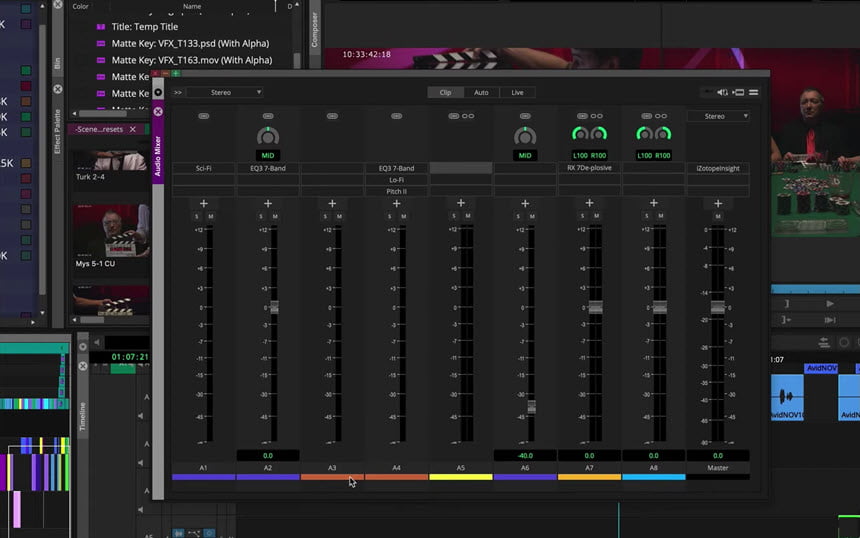Expand mixer sidebar with double-arrow button
Image resolution: width=860 pixels, height=538 pixels.
coord(178,93)
